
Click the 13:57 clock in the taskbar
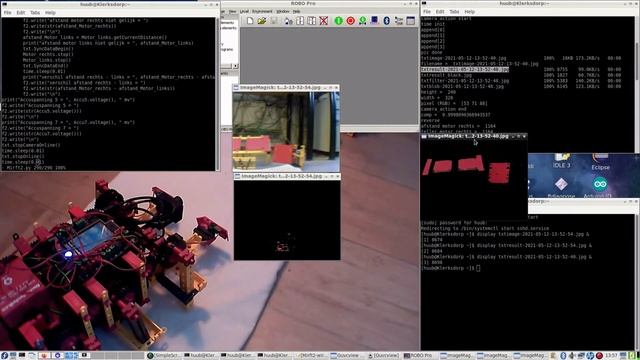click(611, 356)
